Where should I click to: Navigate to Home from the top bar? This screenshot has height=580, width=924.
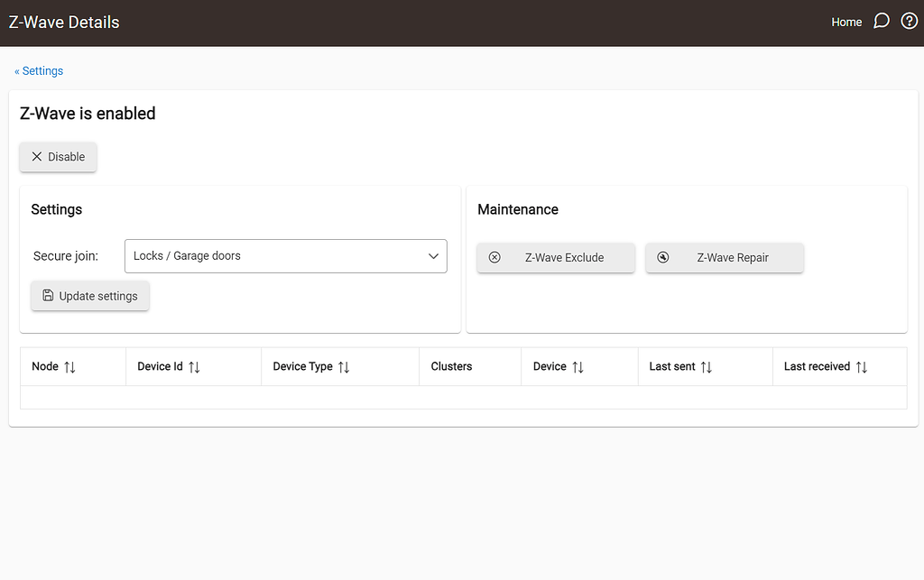click(x=846, y=22)
